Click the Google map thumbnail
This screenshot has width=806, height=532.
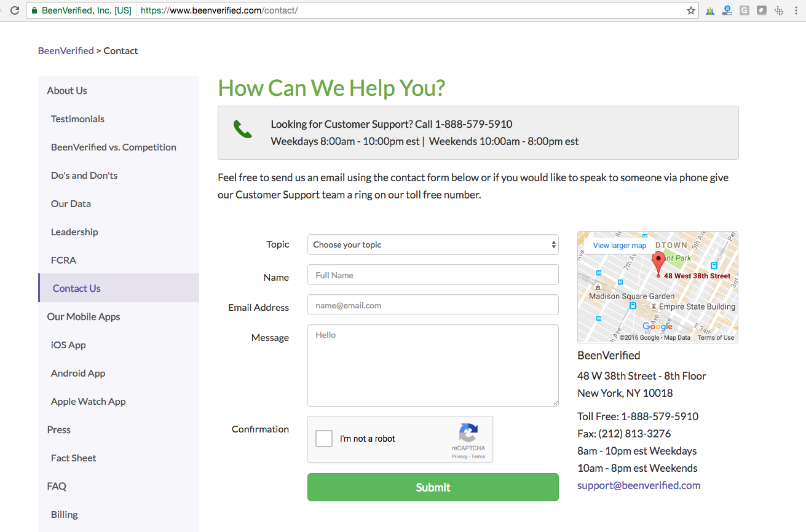658,287
